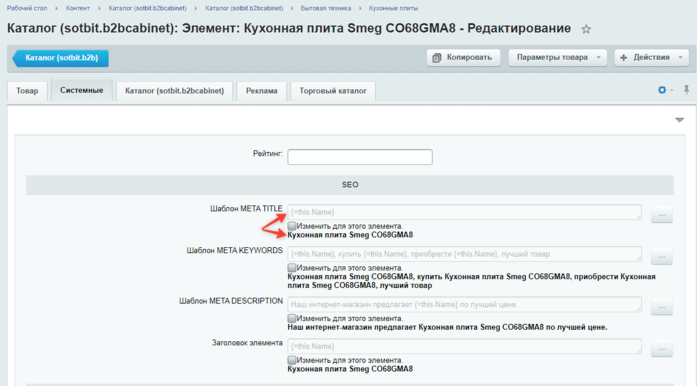Image resolution: width=697 pixels, height=386 pixels.
Task: Switch to the Реклама tab
Action: (x=261, y=91)
